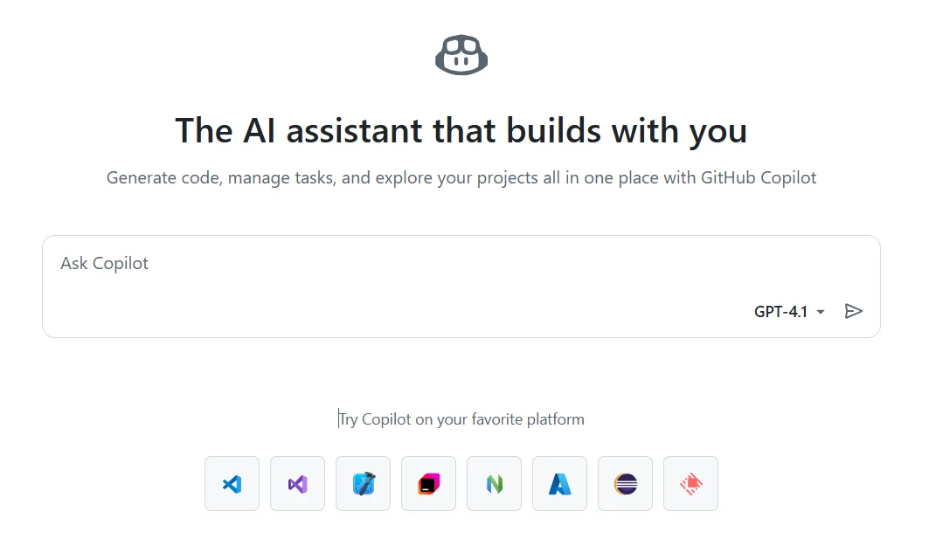Screen dimensions: 929x560
Task: Click the GitHub Copilot subtitle text
Action: tap(461, 177)
